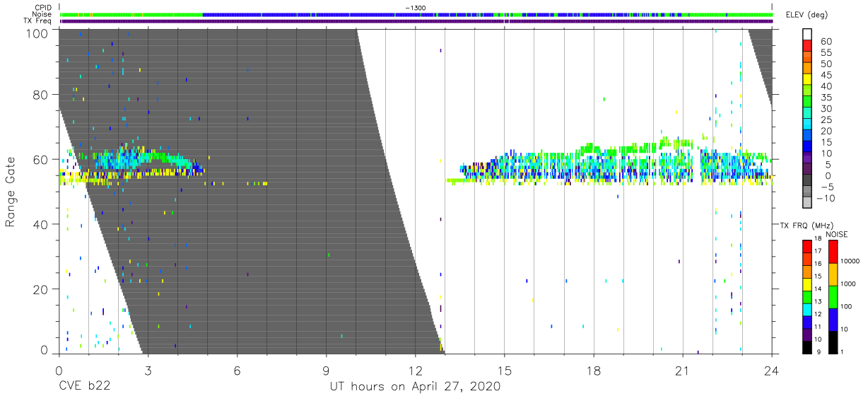
Task: Click the 'Noise' row label at top
Action: 42,14
